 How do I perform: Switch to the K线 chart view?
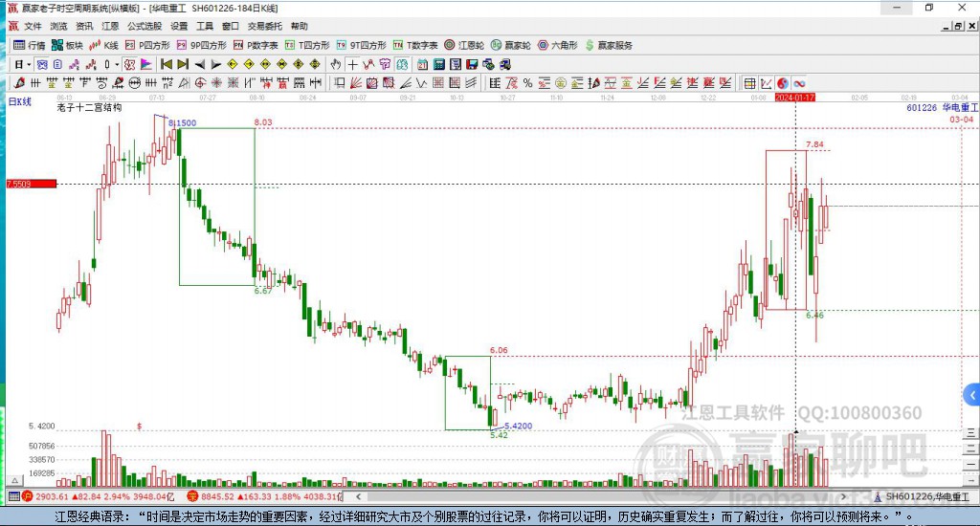click(x=103, y=45)
